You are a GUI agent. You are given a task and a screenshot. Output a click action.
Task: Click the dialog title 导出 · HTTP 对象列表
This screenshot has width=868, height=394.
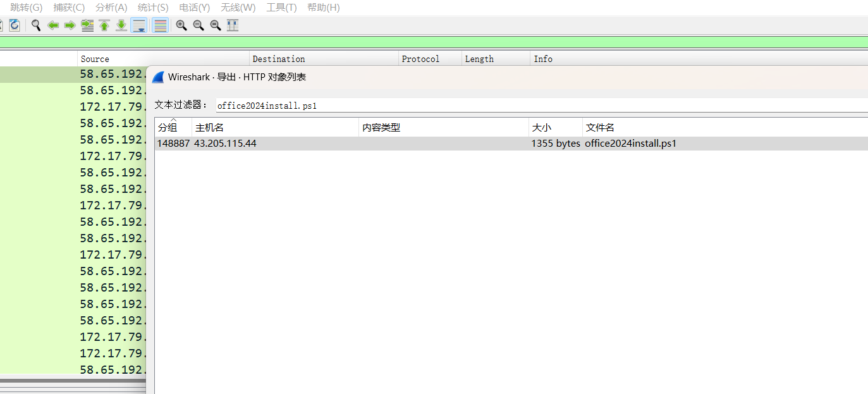coord(262,77)
